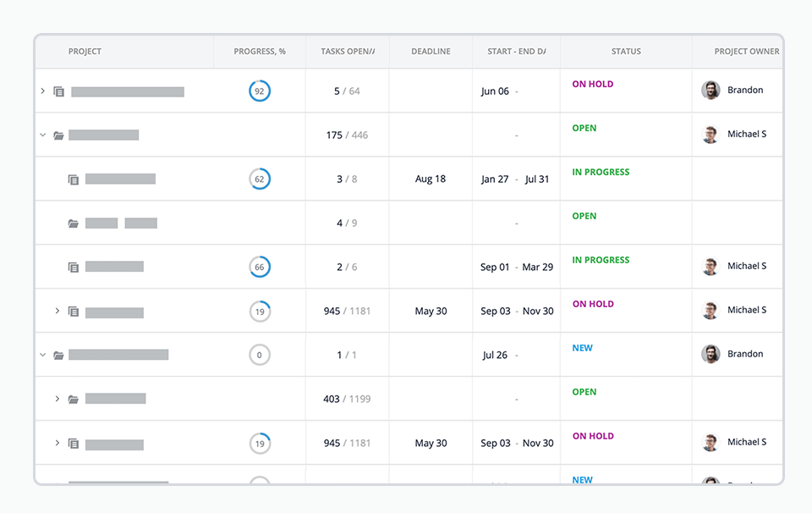The image size is (812, 513).
Task: Sort by the DEADLINE column header
Action: coord(431,52)
